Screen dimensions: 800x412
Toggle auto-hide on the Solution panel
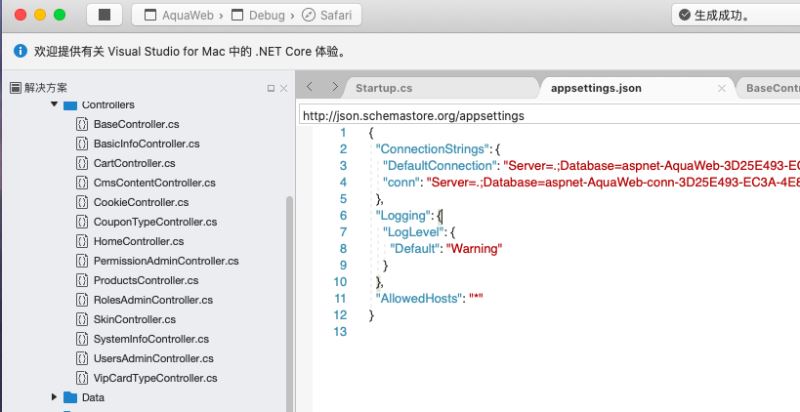coord(270,88)
